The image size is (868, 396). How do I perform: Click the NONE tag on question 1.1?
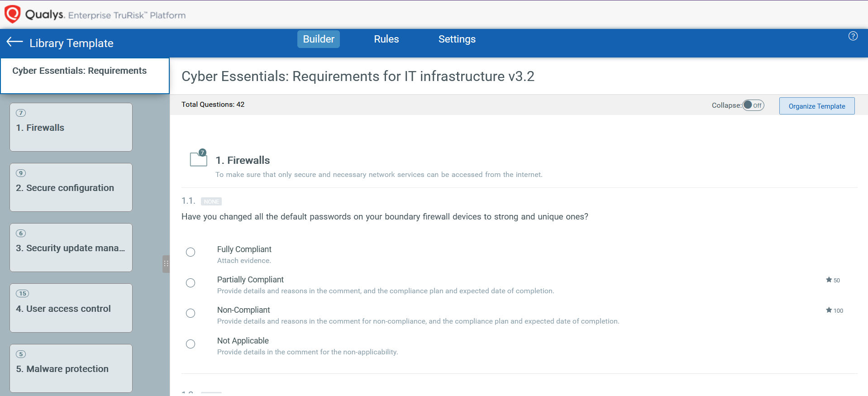point(211,201)
